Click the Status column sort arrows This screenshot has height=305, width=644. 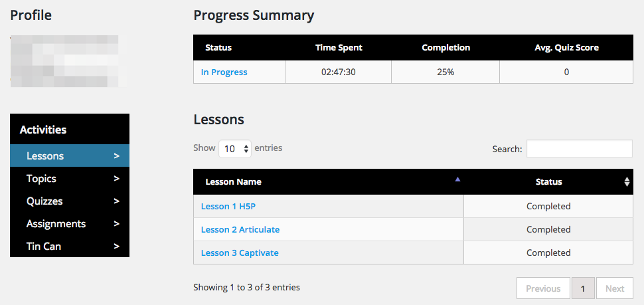(627, 181)
